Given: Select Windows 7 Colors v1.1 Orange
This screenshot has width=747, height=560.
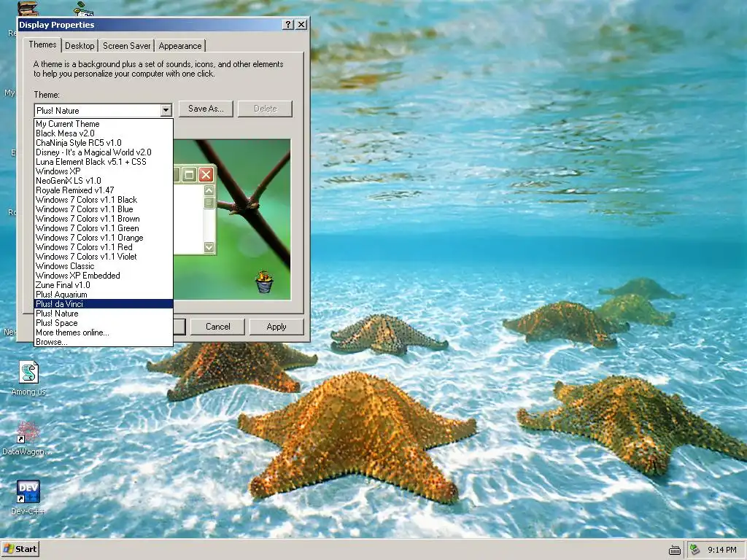Looking at the screenshot, I should [104, 238].
